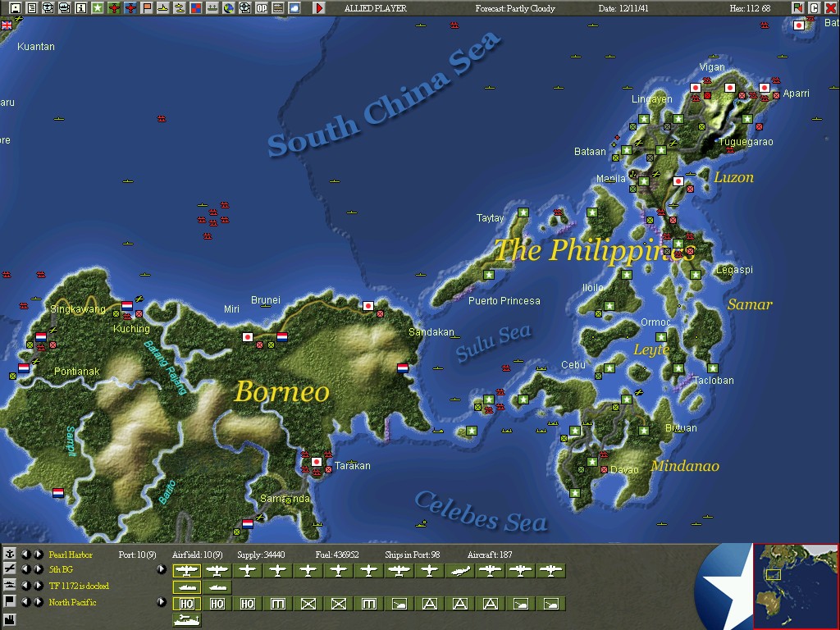Click 'TF 1172 is docked' label
Image resolution: width=840 pixels, height=630 pixels.
(x=79, y=586)
